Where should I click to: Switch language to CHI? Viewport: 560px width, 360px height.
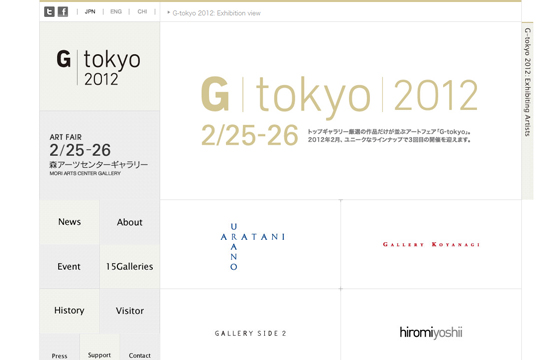point(142,12)
